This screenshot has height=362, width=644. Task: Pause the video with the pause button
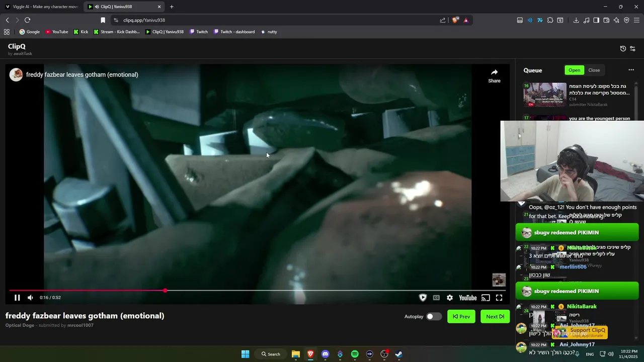[x=17, y=298]
